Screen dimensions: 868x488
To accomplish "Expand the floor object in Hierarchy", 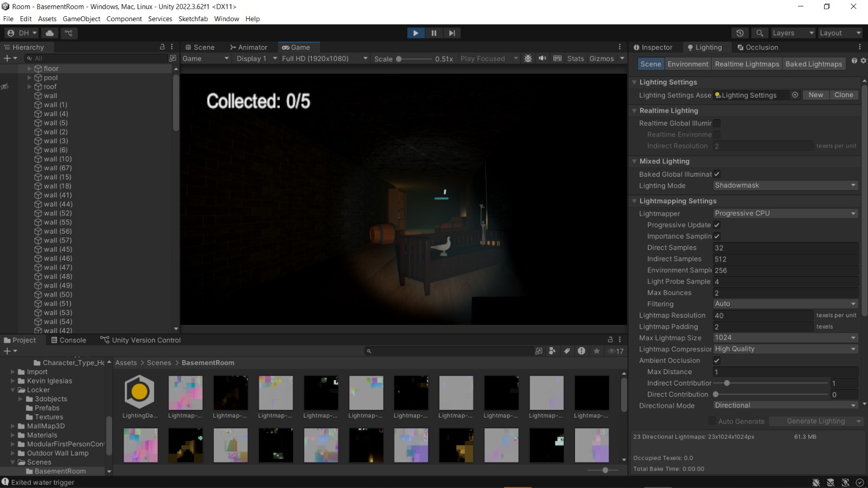I will click(x=29, y=69).
